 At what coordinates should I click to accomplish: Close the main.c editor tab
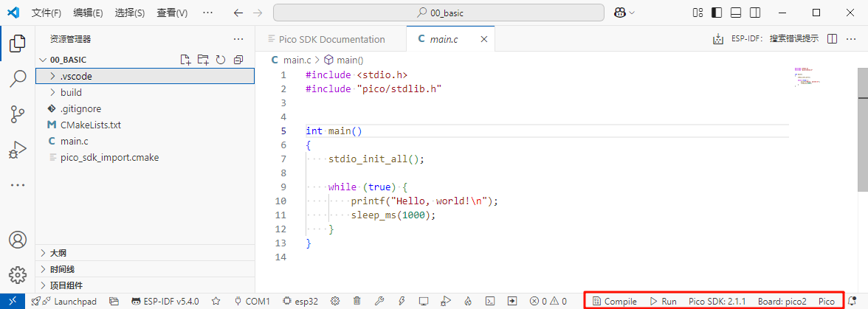(484, 39)
